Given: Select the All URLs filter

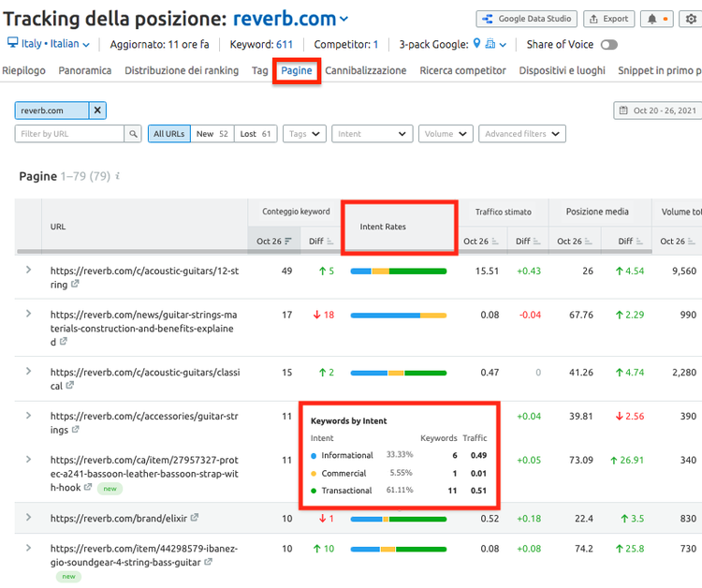Looking at the screenshot, I should click(169, 134).
